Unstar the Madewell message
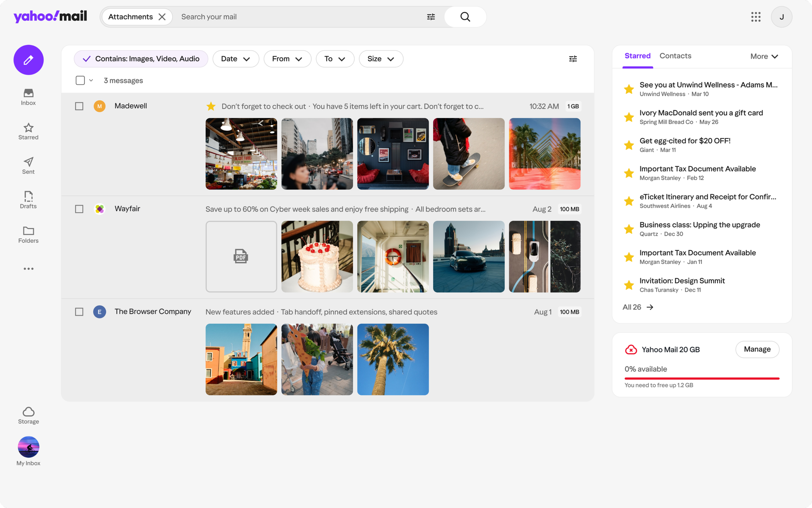 click(211, 106)
